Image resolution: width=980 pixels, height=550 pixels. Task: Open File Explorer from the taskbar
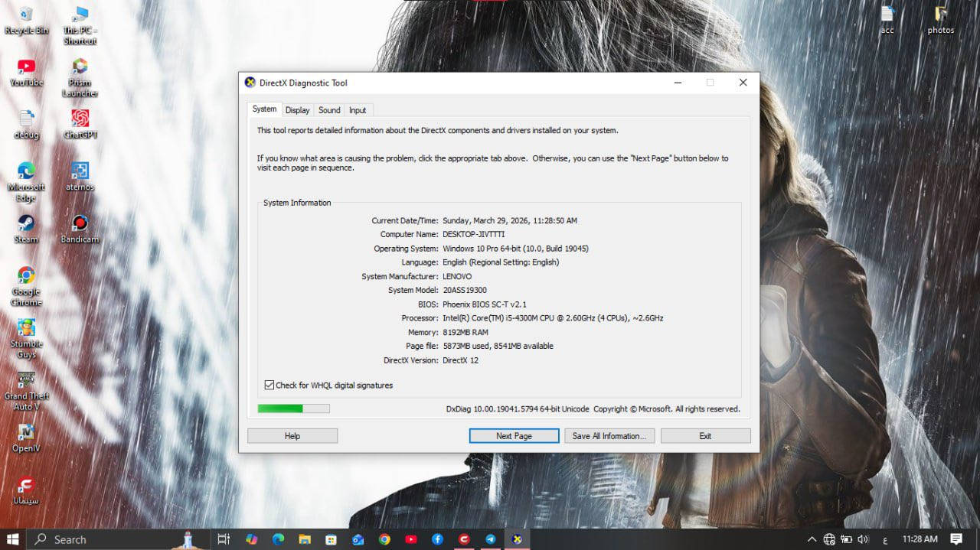[305, 539]
